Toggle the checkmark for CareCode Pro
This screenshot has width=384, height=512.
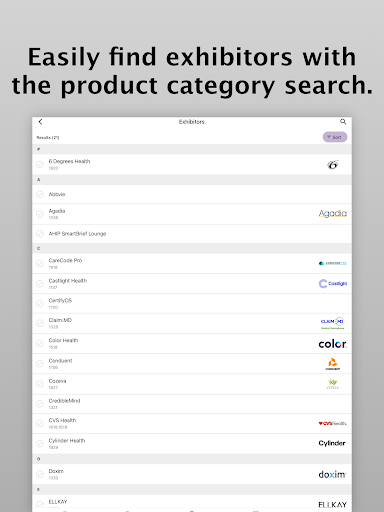[40, 263]
